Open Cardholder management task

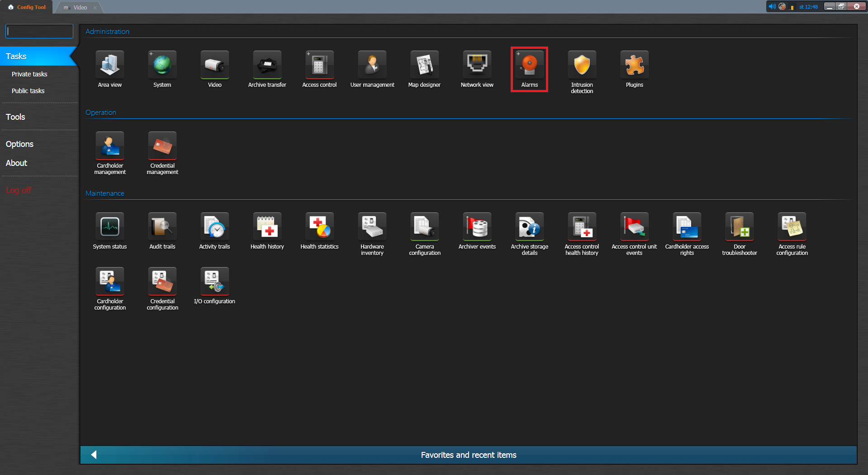pyautogui.click(x=110, y=146)
